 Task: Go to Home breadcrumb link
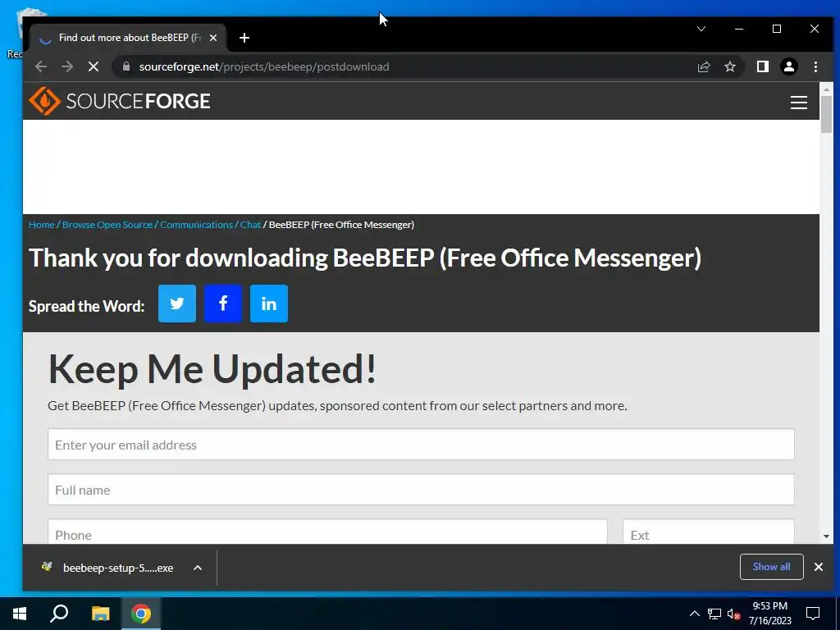[x=42, y=225]
